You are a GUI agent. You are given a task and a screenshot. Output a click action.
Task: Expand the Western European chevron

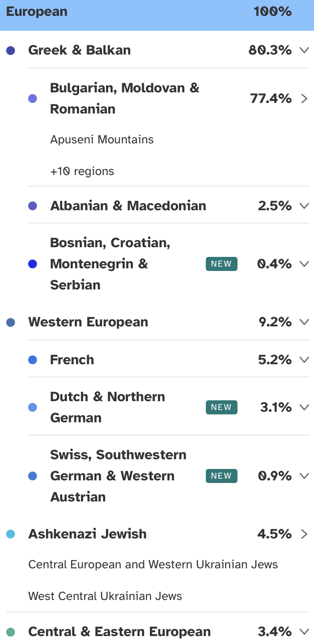pyautogui.click(x=304, y=322)
